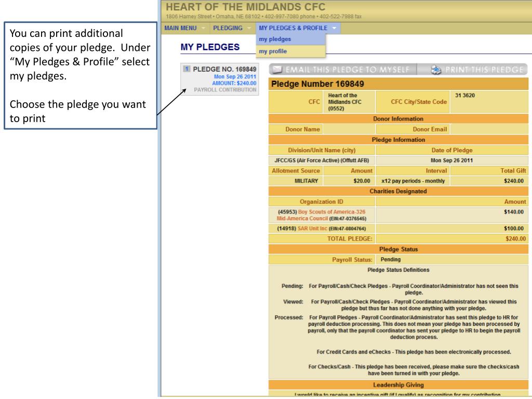Click the 'Payroll Status:' label
This screenshot has height=399, width=532.
click(352, 260)
